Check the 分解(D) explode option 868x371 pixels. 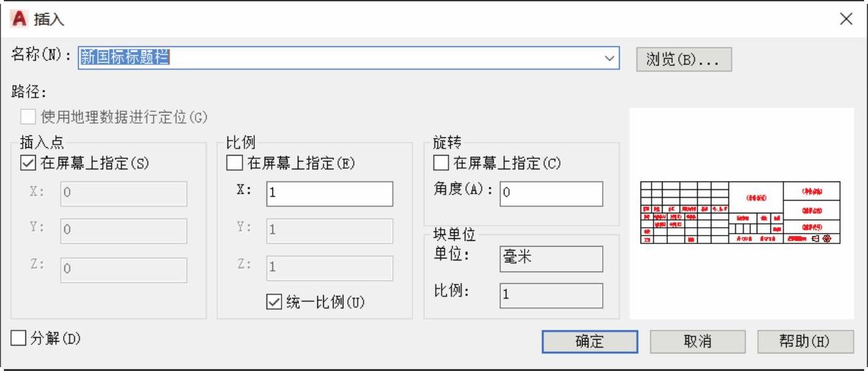pos(19,338)
